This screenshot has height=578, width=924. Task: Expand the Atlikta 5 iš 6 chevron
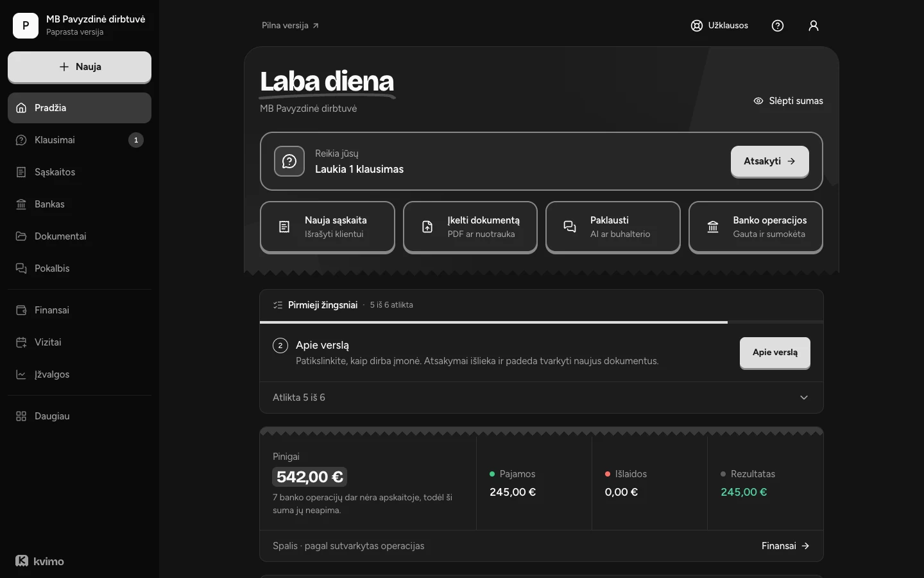coord(804,398)
